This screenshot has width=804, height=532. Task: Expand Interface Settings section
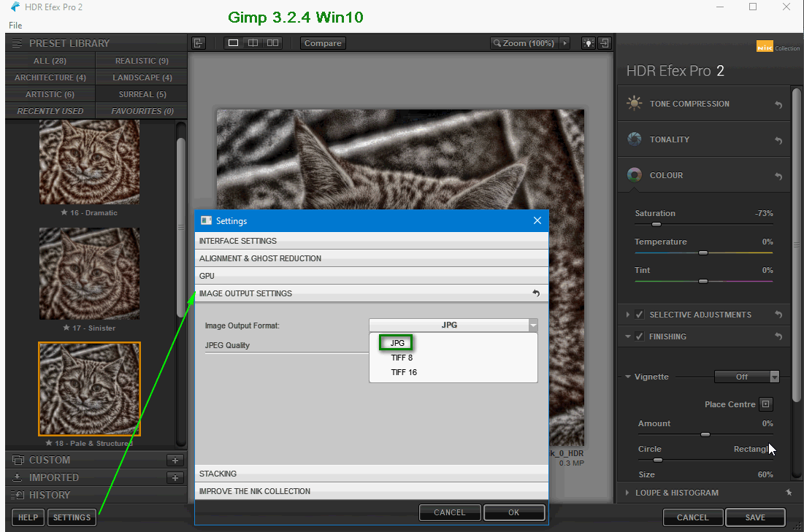pyautogui.click(x=372, y=241)
